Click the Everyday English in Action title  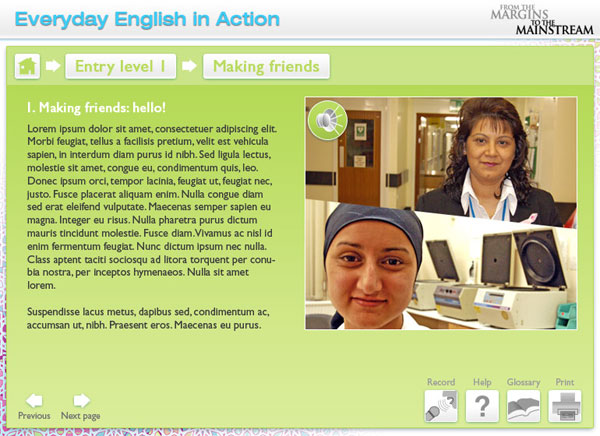[x=147, y=20]
